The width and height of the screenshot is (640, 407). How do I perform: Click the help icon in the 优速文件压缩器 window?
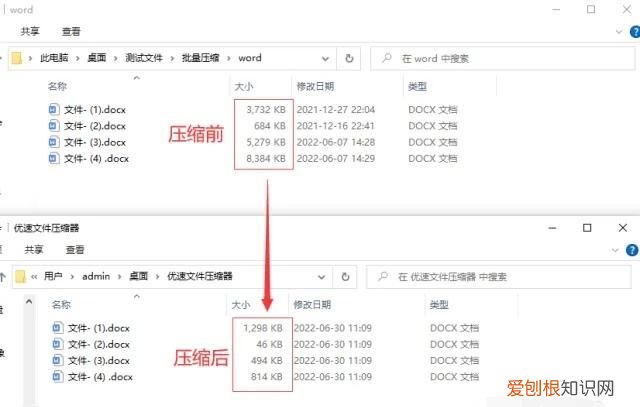pos(632,250)
